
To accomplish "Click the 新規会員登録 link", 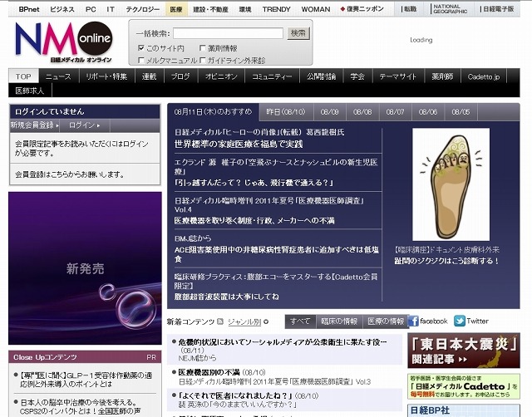I will (x=35, y=125).
